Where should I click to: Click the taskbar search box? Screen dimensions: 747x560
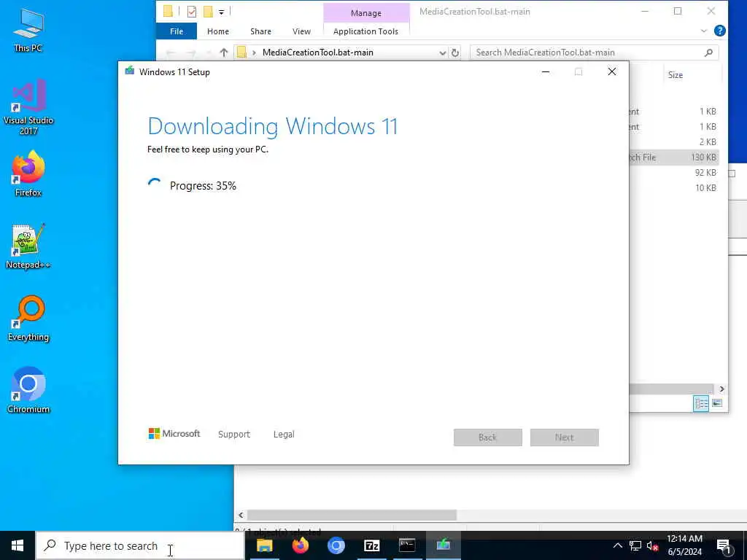pos(140,545)
